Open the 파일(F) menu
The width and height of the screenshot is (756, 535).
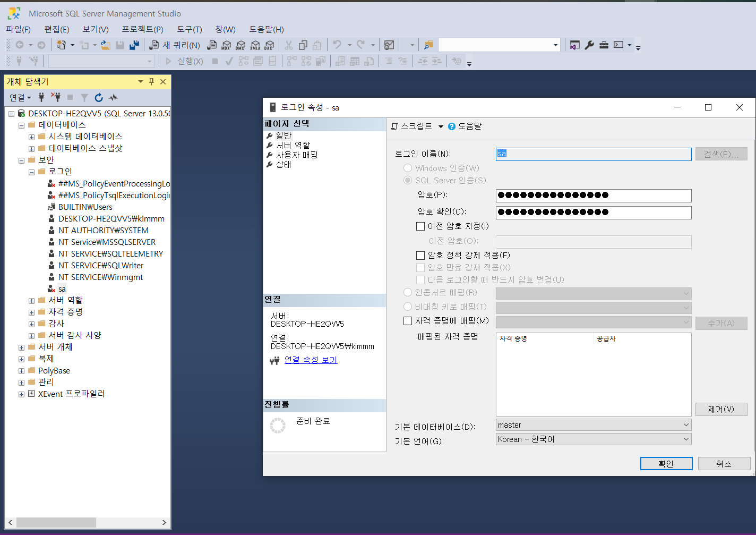(19, 29)
